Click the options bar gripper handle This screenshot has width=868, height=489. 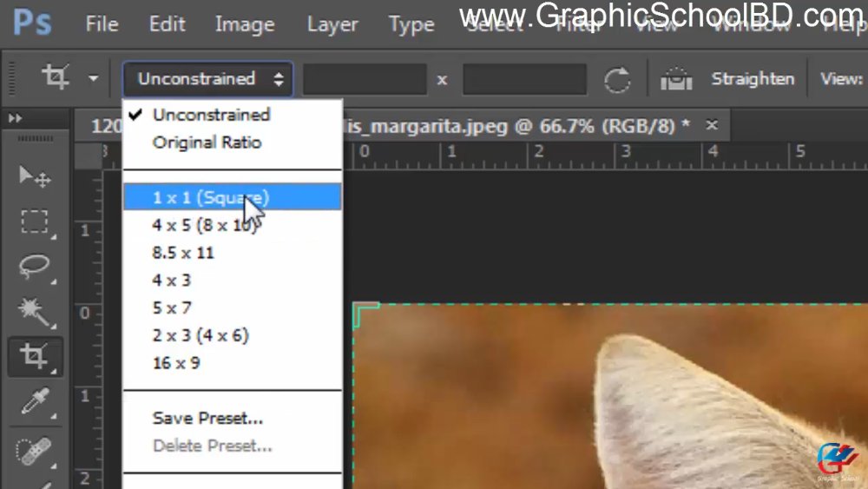click(x=12, y=78)
